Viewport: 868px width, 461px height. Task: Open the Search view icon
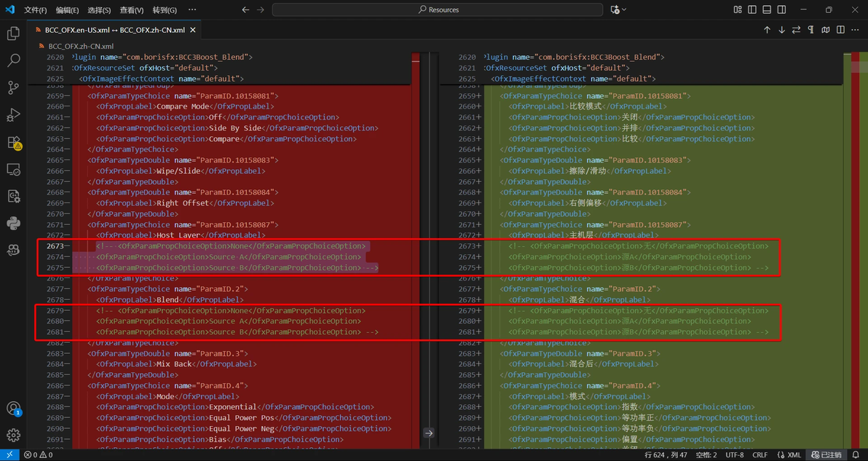(13, 60)
